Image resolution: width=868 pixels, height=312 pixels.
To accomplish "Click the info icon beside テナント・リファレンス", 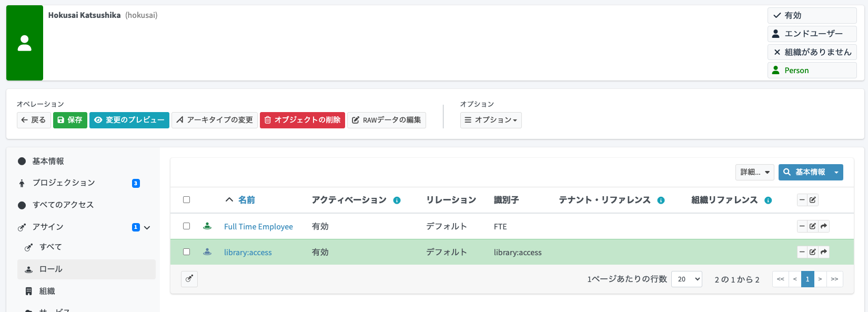I will click(x=661, y=200).
